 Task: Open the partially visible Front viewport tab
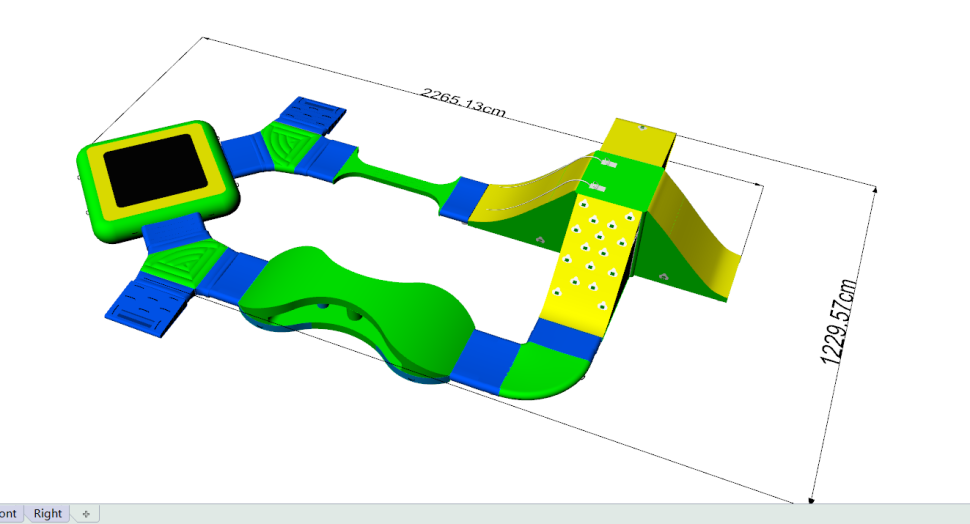[x=9, y=513]
